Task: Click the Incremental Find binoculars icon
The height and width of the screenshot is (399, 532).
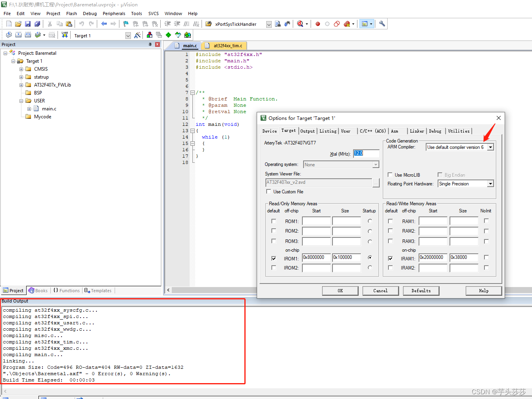Action: (x=287, y=24)
